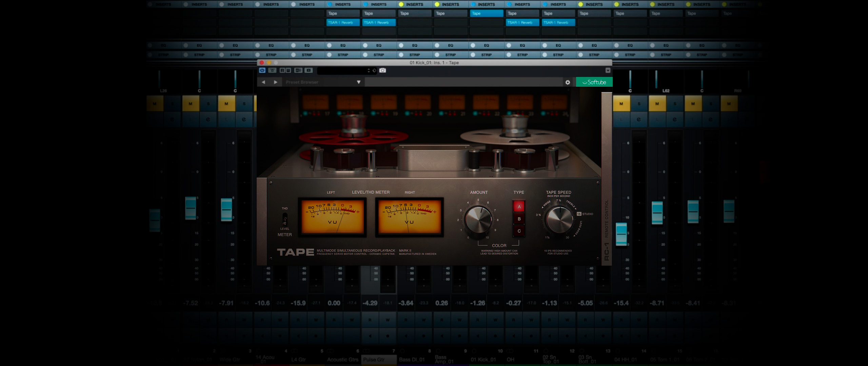Flip the THD/LEVEL meter switch

pos(285,219)
